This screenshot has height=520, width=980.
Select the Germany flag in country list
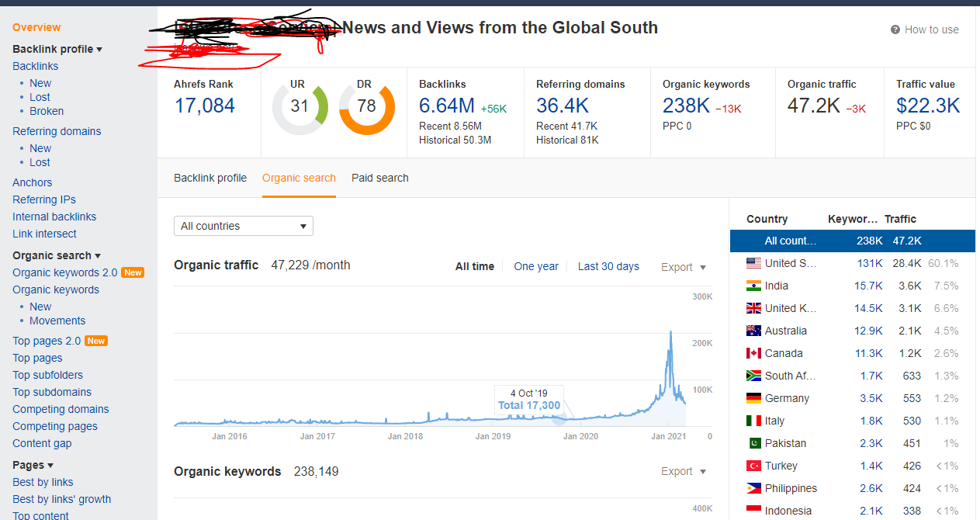click(x=753, y=397)
